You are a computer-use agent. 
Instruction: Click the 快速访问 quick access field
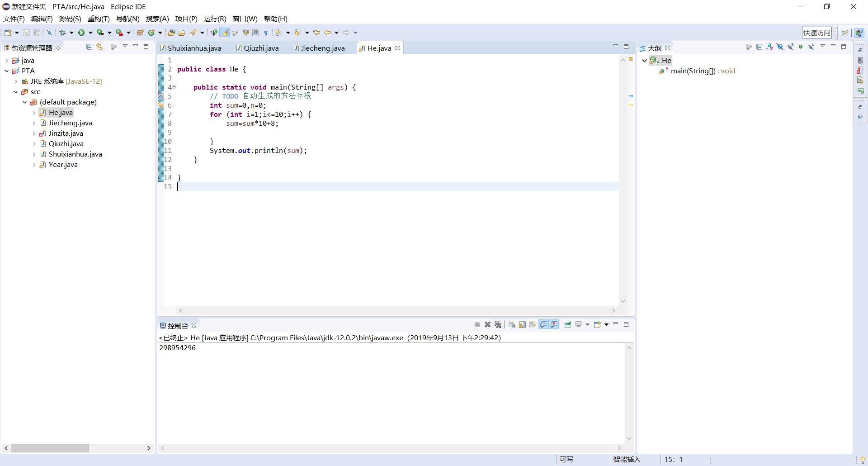[817, 33]
